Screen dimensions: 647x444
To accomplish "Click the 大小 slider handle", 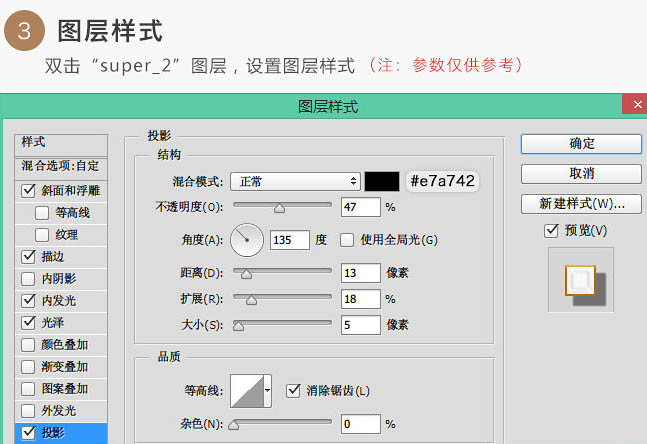I will coord(238,326).
